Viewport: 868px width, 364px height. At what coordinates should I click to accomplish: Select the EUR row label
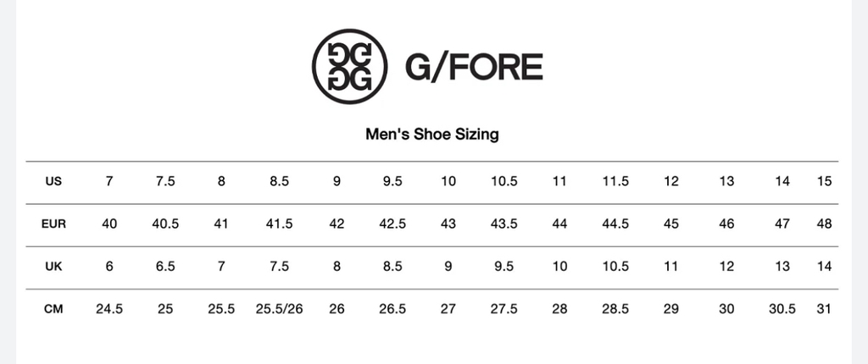pyautogui.click(x=53, y=224)
